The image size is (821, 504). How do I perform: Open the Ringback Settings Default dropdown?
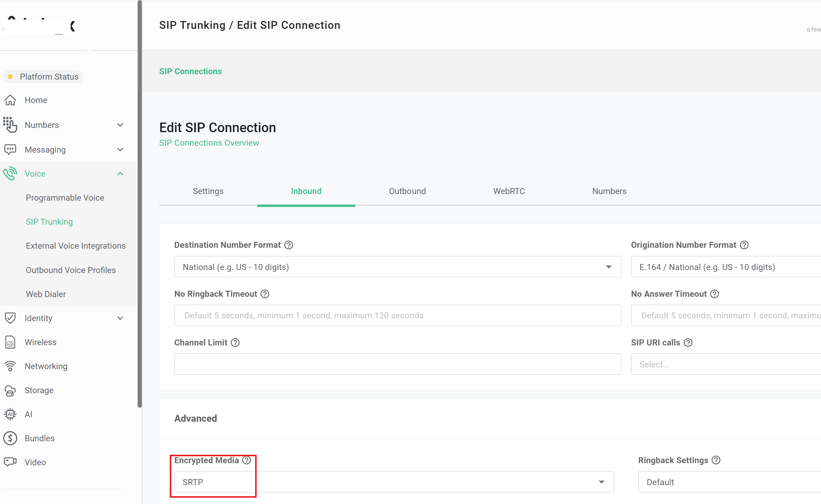730,482
